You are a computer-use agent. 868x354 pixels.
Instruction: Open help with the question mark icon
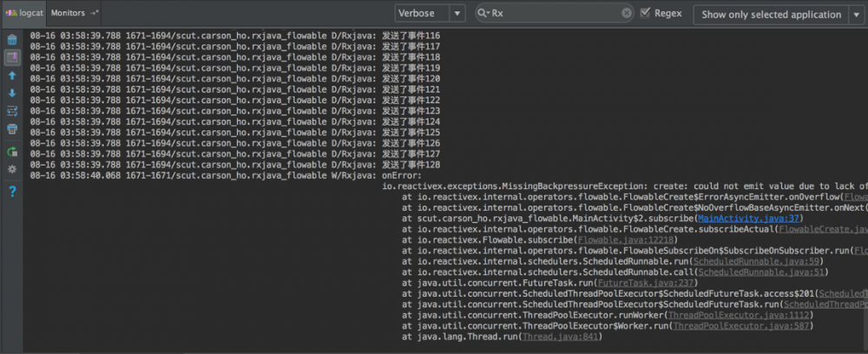[12, 192]
